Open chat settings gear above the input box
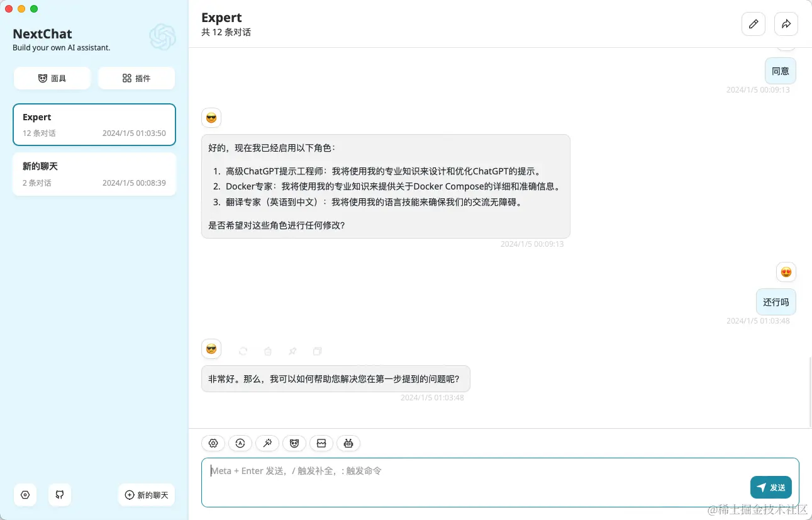The height and width of the screenshot is (520, 812). pos(213,443)
